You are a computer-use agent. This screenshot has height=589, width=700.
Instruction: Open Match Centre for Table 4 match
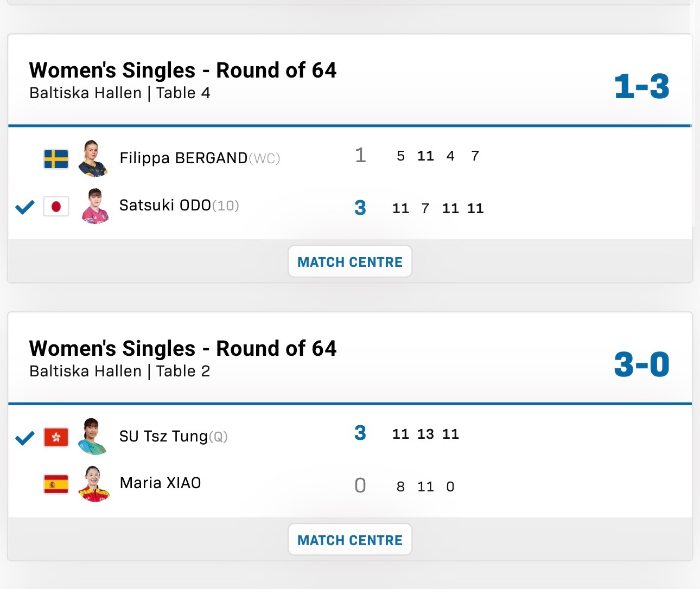click(350, 262)
